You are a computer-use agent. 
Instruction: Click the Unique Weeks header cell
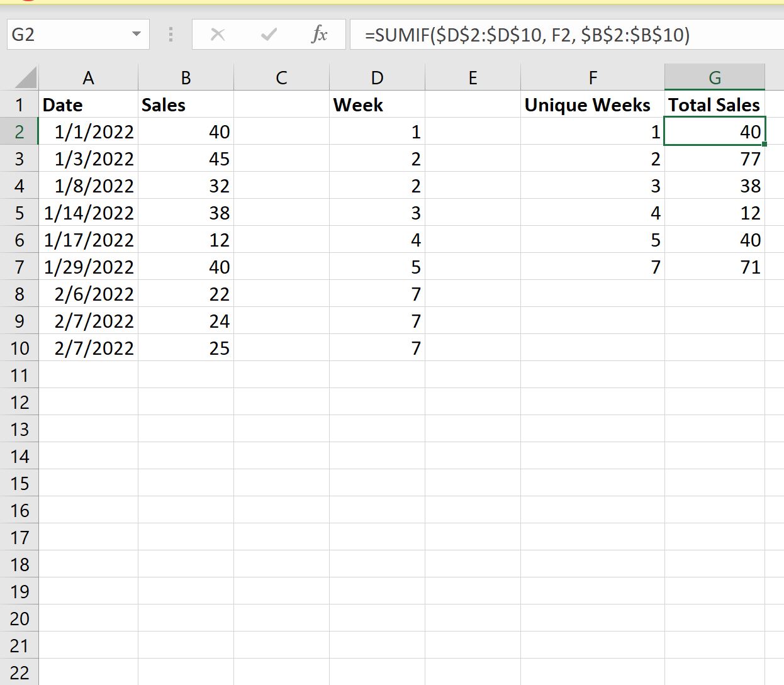click(x=592, y=104)
